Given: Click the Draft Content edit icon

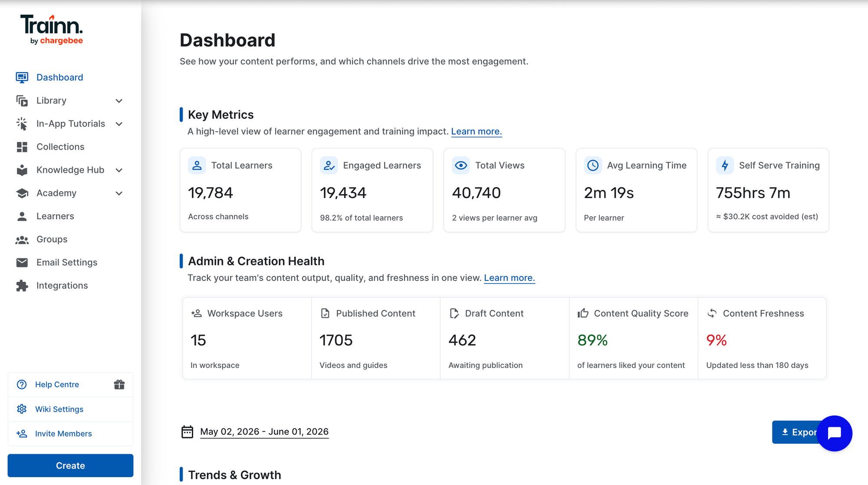Looking at the screenshot, I should click(454, 313).
